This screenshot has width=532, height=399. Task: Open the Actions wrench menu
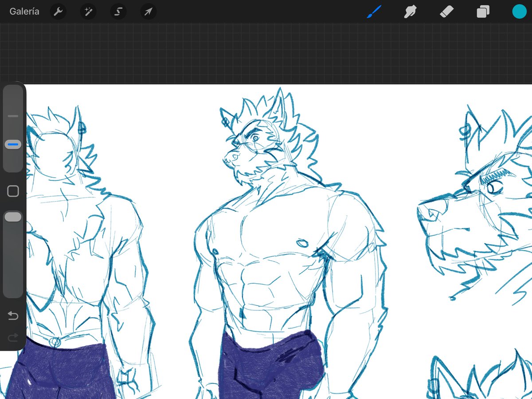pyautogui.click(x=58, y=12)
